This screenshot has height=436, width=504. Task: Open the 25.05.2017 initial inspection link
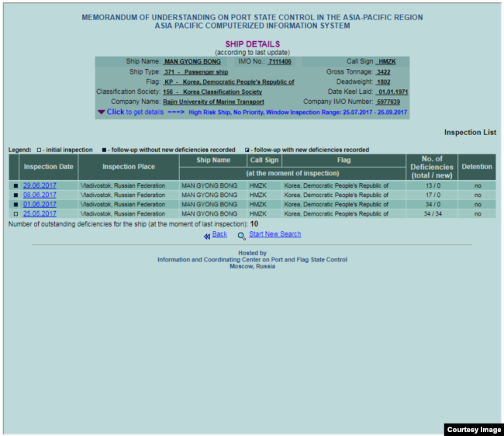40,214
